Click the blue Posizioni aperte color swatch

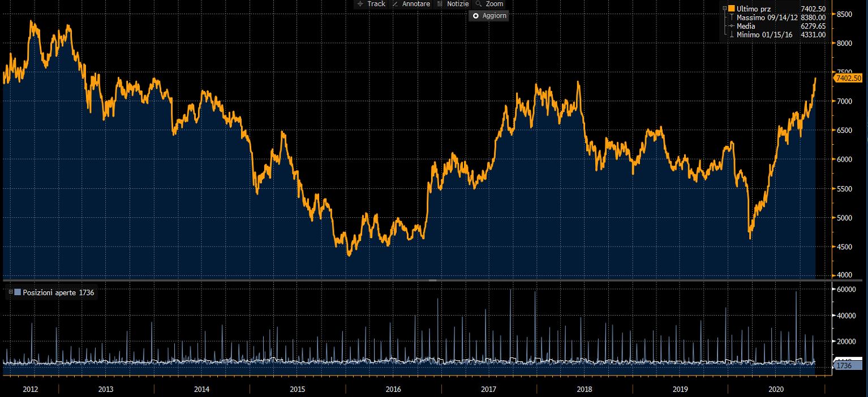coord(18,292)
